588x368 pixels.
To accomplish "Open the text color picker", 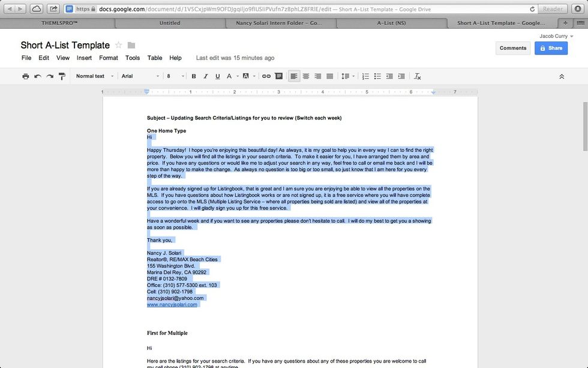I will (x=230, y=76).
